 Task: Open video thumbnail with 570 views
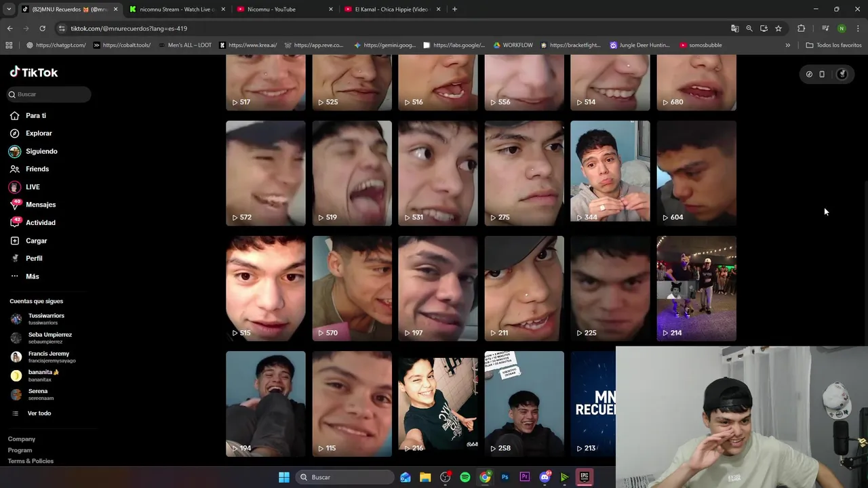click(352, 288)
